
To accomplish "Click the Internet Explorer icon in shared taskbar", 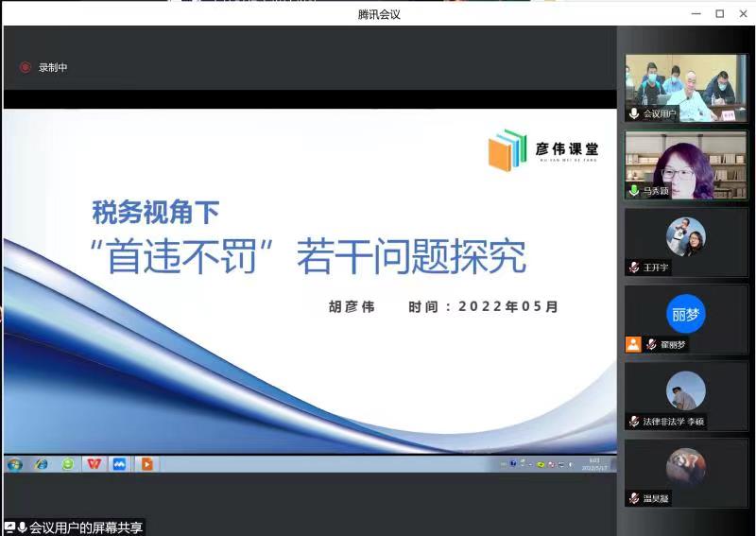I will pos(41,464).
